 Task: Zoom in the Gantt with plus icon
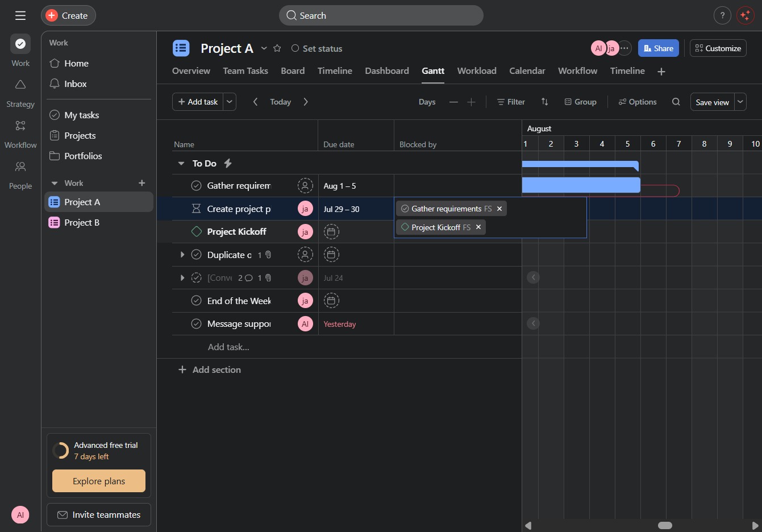pyautogui.click(x=471, y=102)
